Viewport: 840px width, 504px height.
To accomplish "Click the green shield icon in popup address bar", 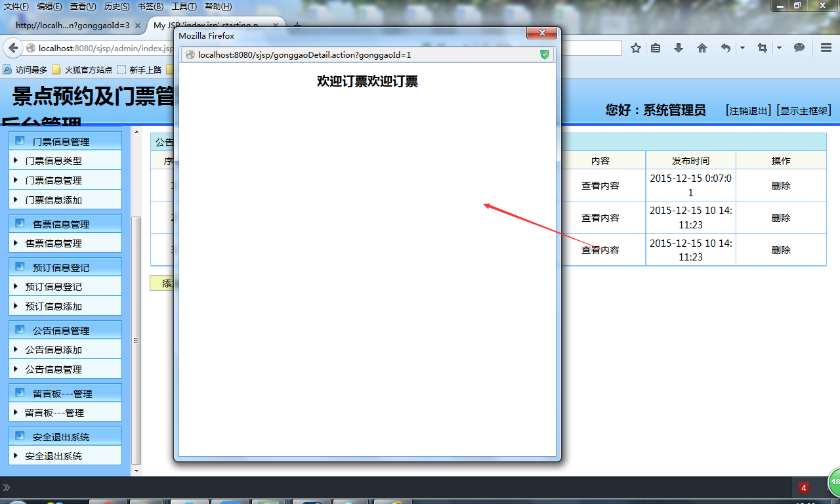I will point(545,54).
